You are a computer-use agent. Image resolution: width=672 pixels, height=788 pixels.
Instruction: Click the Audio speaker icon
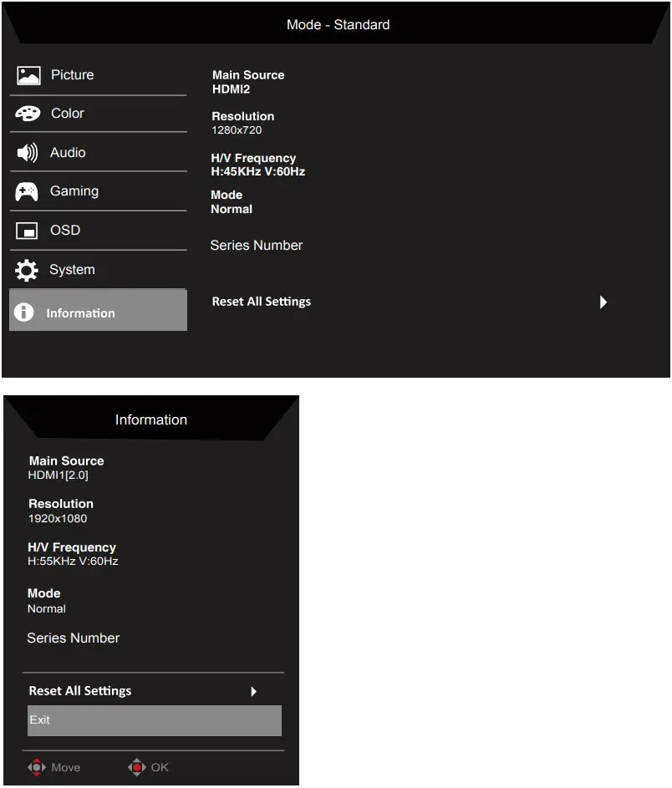(27, 153)
